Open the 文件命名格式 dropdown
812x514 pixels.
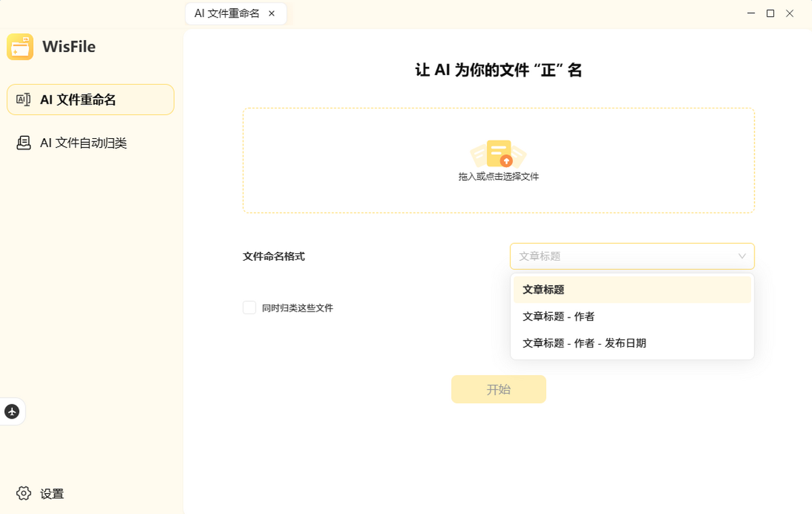pyautogui.click(x=632, y=256)
